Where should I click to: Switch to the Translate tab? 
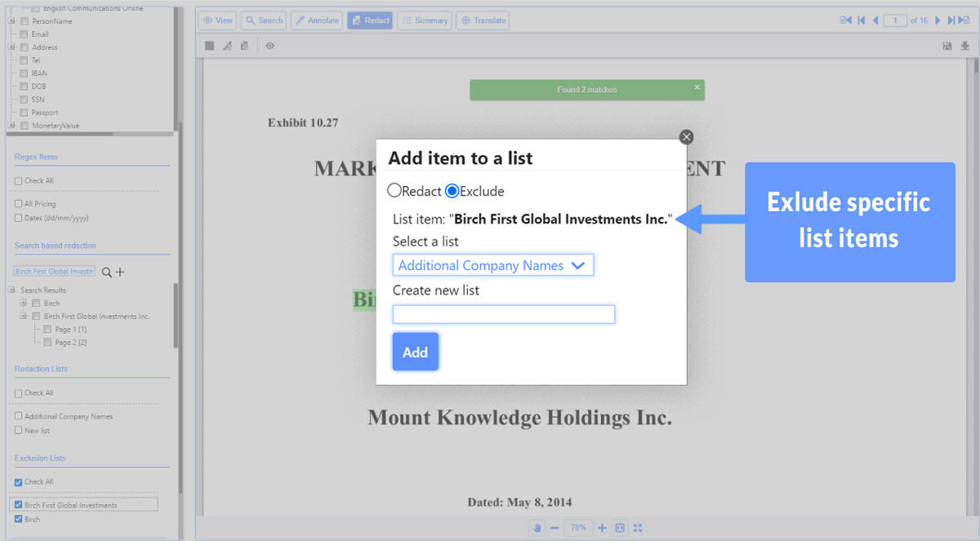point(482,20)
